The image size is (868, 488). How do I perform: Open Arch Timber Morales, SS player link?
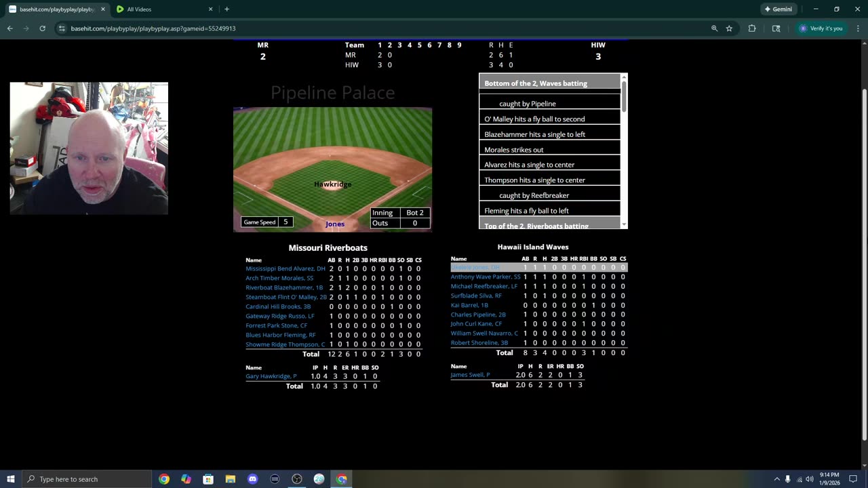coord(279,278)
